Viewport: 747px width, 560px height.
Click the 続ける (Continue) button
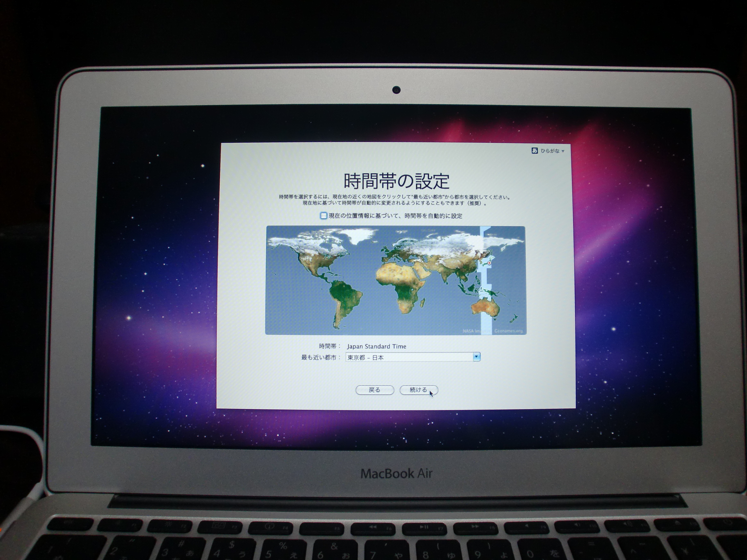pyautogui.click(x=419, y=390)
